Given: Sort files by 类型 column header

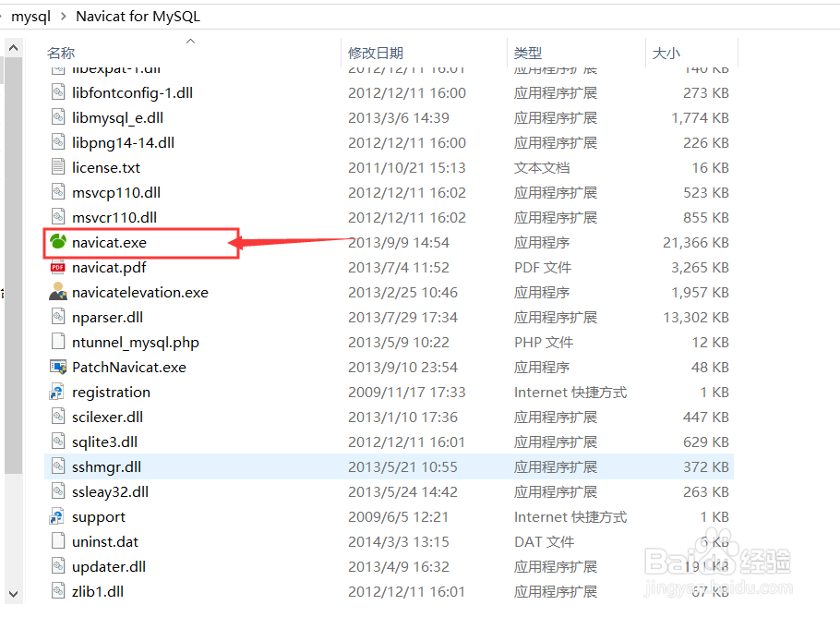Looking at the screenshot, I should 528,53.
